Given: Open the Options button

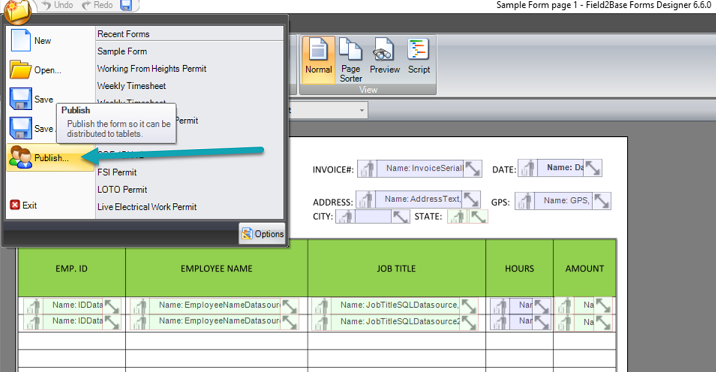Looking at the screenshot, I should 263,234.
